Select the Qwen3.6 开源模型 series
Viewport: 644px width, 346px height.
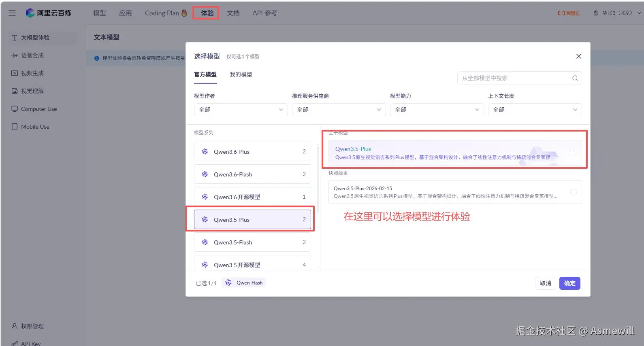click(x=252, y=197)
